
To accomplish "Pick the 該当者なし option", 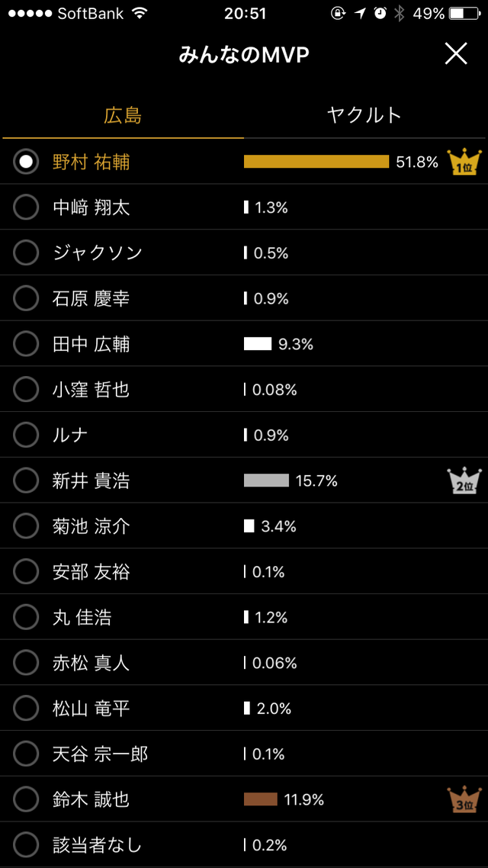I will click(x=26, y=845).
